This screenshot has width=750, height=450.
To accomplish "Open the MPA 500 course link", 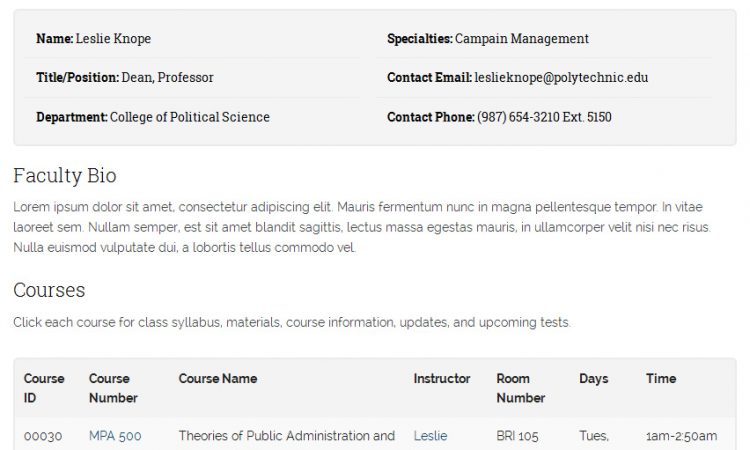I will click(x=115, y=436).
